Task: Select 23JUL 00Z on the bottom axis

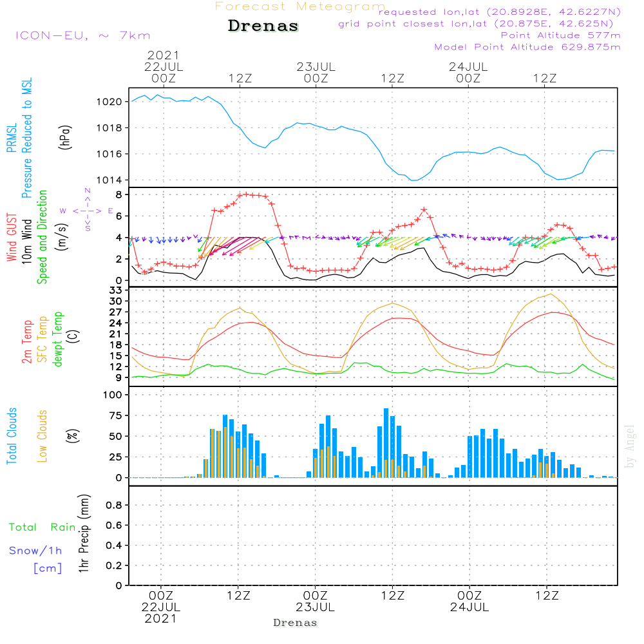Action: pyautogui.click(x=316, y=601)
